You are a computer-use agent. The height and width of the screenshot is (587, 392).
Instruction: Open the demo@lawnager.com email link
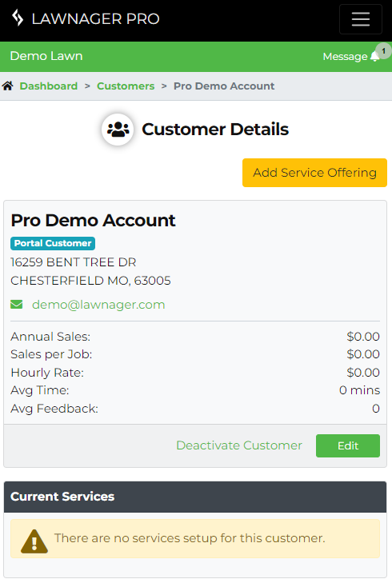(98, 305)
